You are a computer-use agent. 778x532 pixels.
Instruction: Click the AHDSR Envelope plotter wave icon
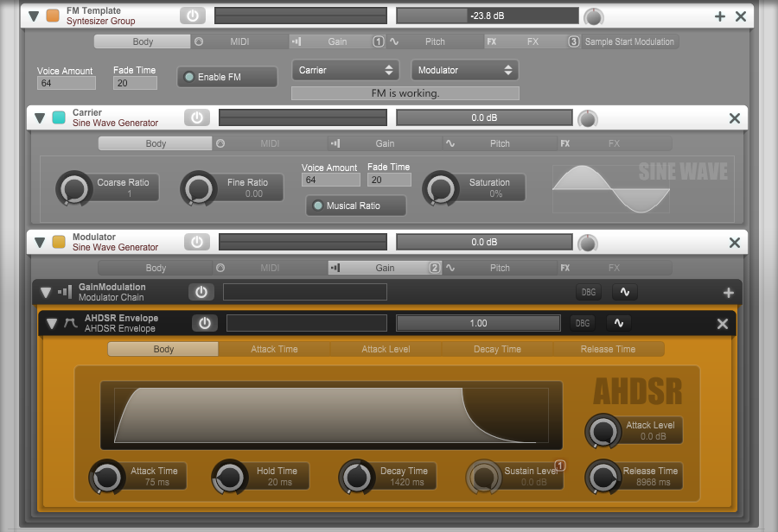(619, 323)
